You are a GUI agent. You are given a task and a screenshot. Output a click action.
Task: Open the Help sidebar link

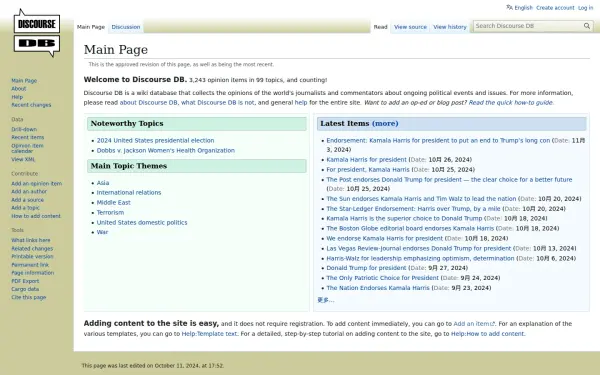tap(17, 97)
